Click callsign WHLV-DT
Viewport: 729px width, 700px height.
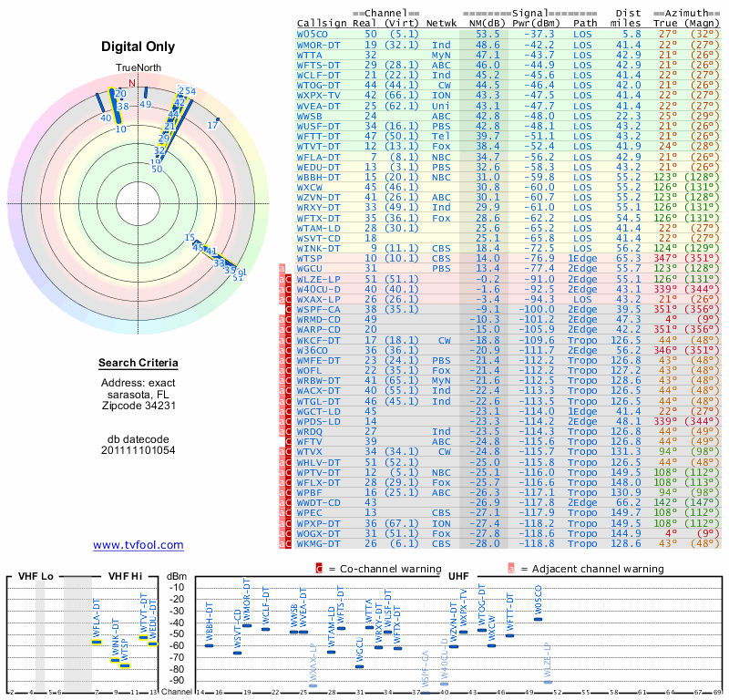coord(318,462)
